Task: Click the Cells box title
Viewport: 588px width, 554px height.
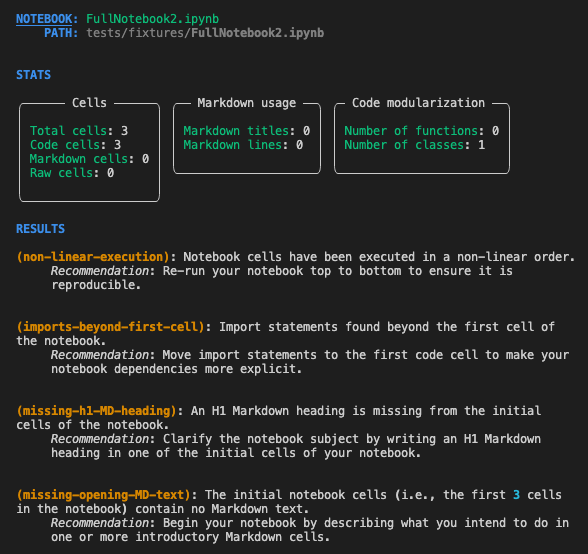Action: pyautogui.click(x=89, y=103)
